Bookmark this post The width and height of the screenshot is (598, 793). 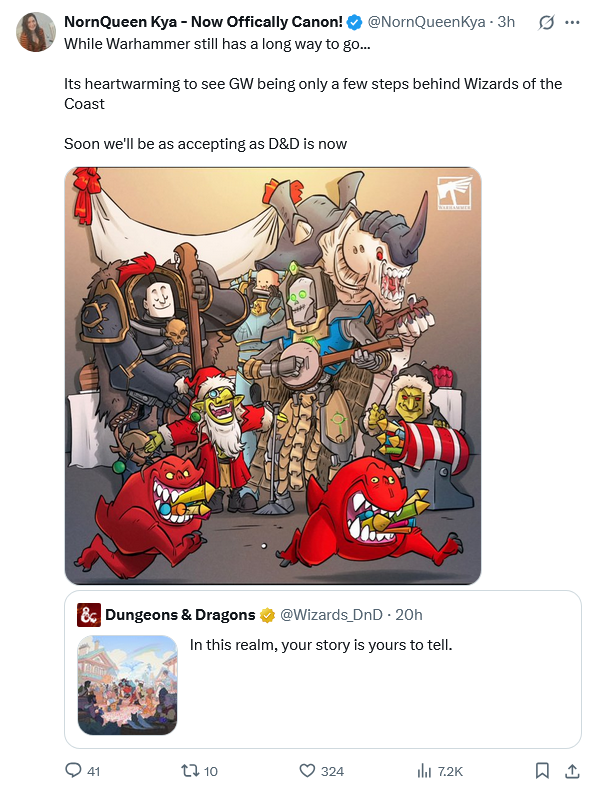[x=542, y=770]
